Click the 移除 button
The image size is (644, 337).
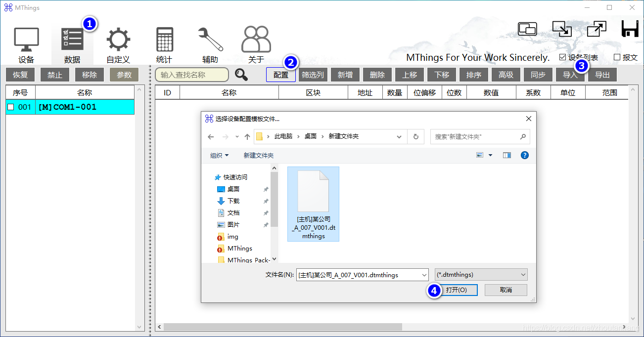coord(90,75)
